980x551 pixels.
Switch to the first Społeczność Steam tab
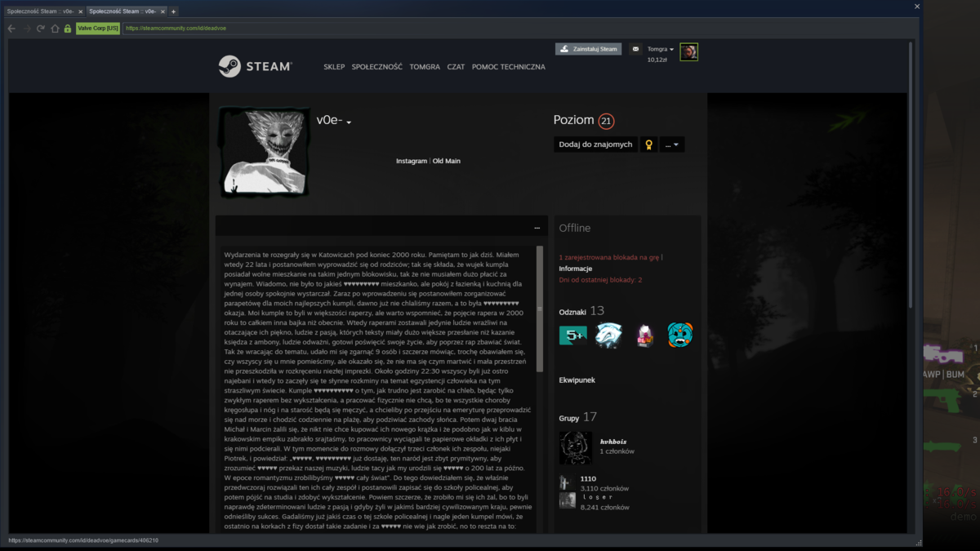42,11
